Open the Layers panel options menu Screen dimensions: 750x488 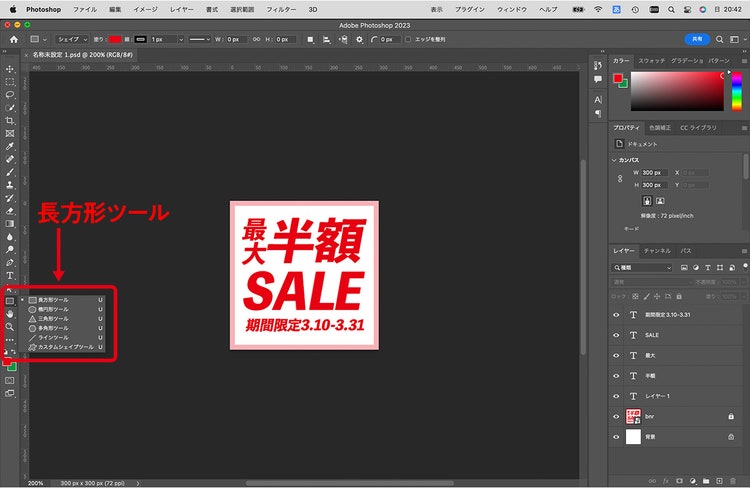pos(744,251)
